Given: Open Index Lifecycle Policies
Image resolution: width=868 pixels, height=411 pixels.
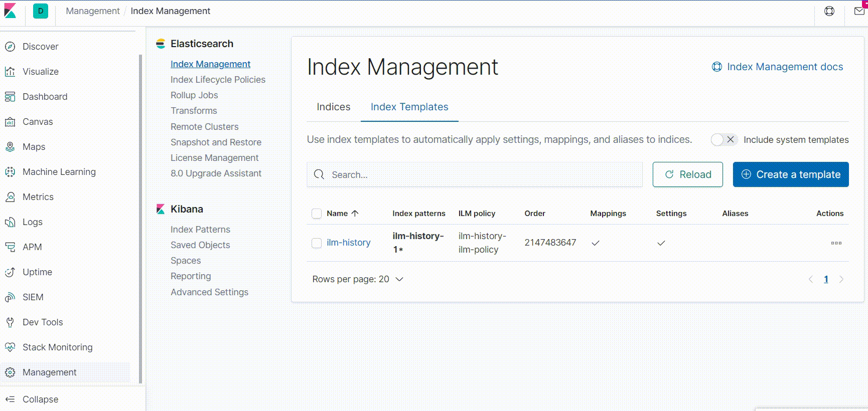Looking at the screenshot, I should click(x=218, y=80).
